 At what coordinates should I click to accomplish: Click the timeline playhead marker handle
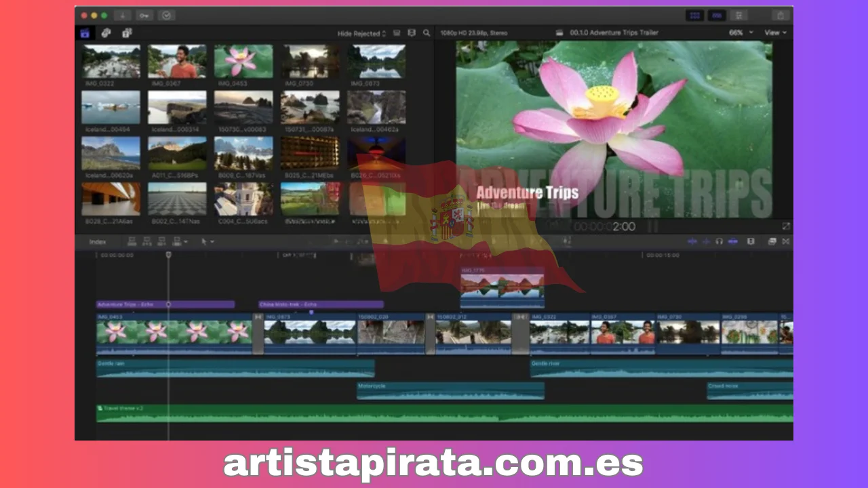pos(168,255)
